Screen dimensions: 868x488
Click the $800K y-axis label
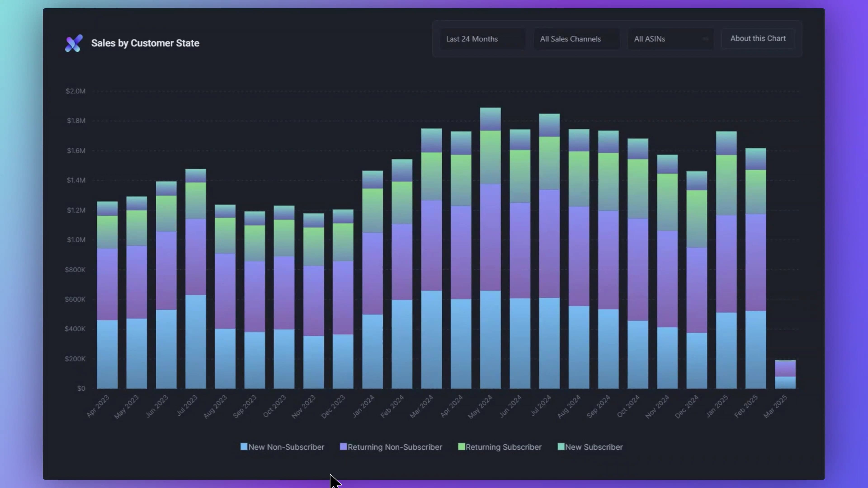pos(75,270)
